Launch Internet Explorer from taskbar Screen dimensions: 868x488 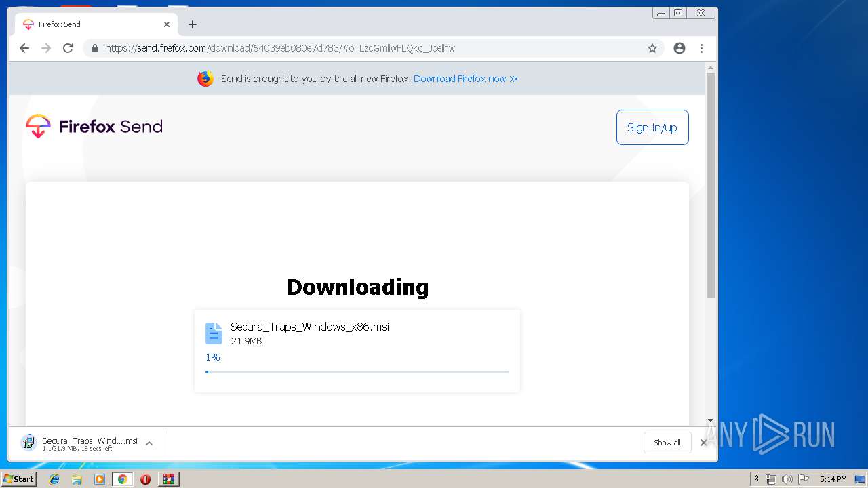click(54, 479)
